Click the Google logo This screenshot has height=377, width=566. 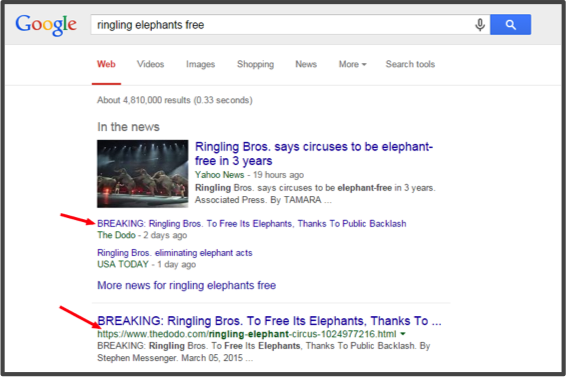pos(46,25)
